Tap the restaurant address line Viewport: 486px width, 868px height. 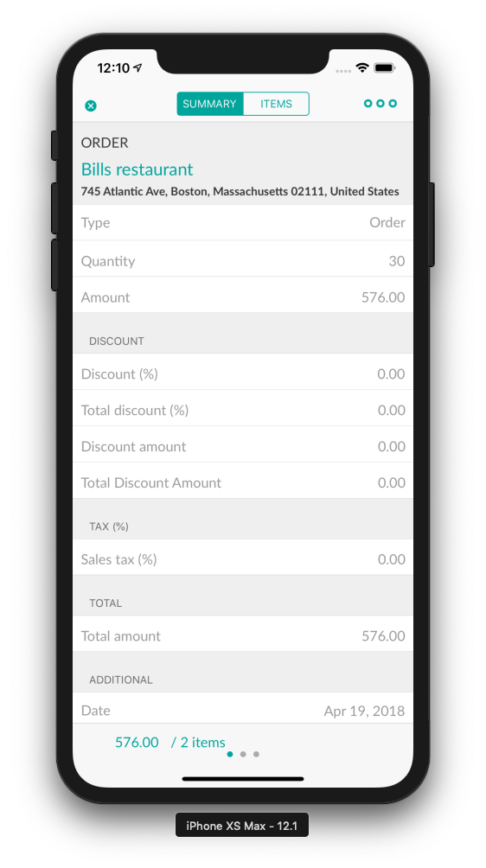click(x=240, y=192)
